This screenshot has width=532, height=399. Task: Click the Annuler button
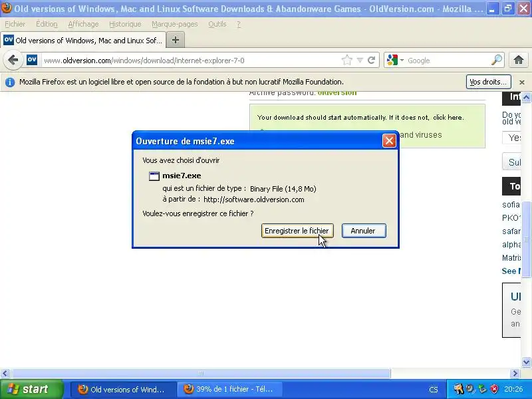[x=364, y=231]
